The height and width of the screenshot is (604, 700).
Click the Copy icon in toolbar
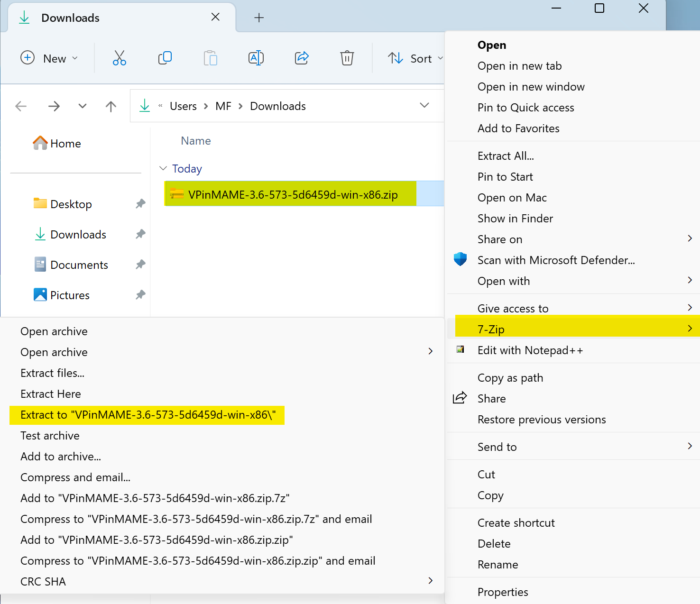point(165,58)
